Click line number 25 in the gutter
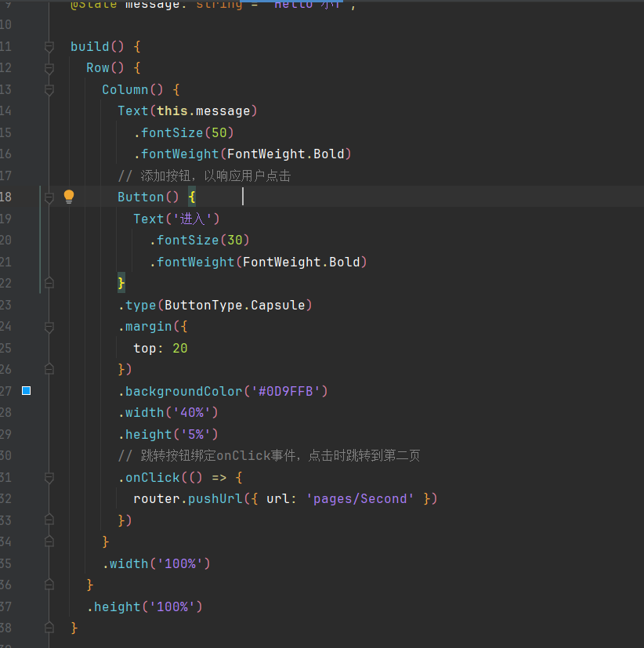Screen dimensions: 644x648 pos(6,348)
